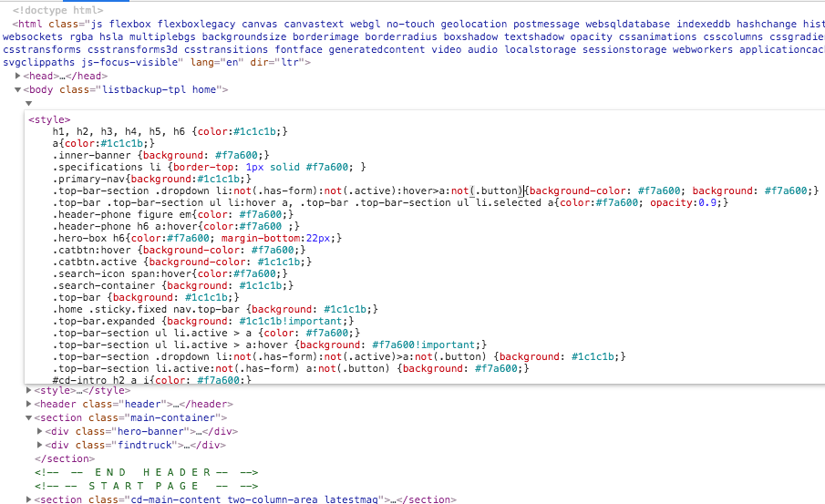Collapse the expanded style block arrow

28,104
